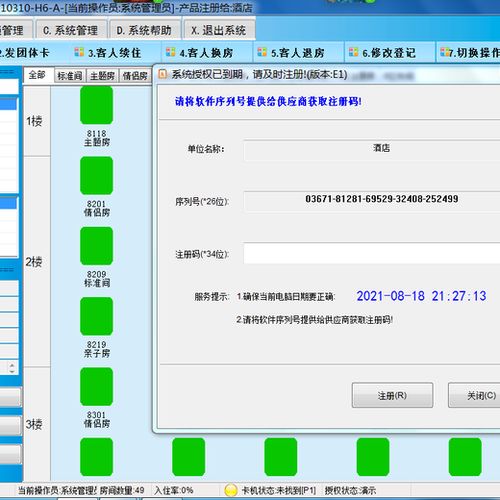Screen dimensions: 500x500
Task: Click the yellow card reader status icon
Action: coord(231,490)
